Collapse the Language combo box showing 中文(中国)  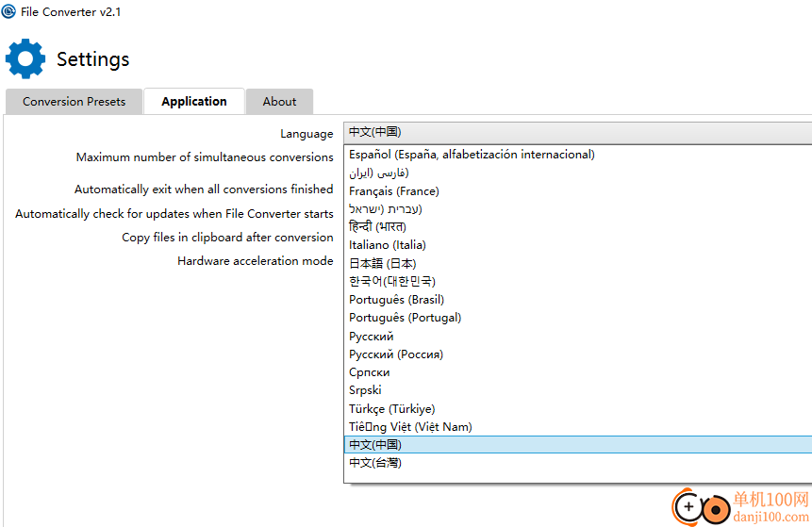click(x=578, y=133)
